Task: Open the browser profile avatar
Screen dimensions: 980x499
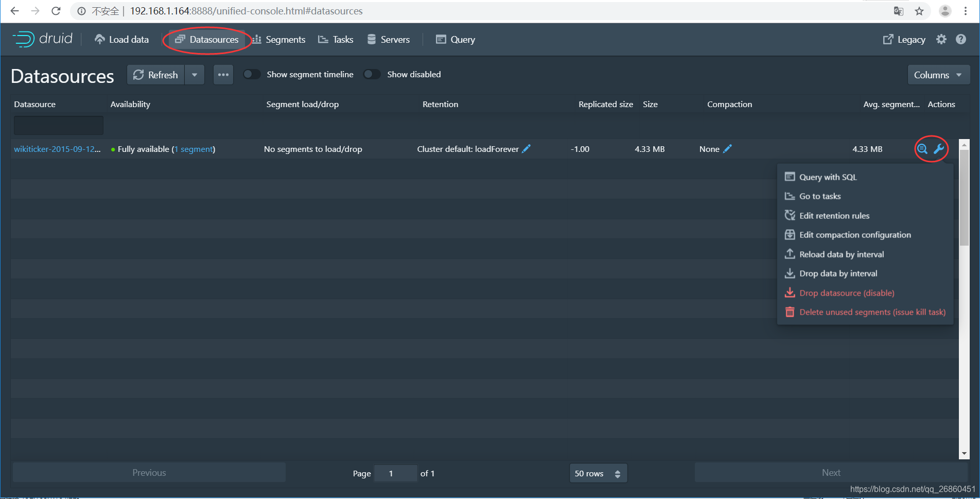Action: (x=945, y=11)
